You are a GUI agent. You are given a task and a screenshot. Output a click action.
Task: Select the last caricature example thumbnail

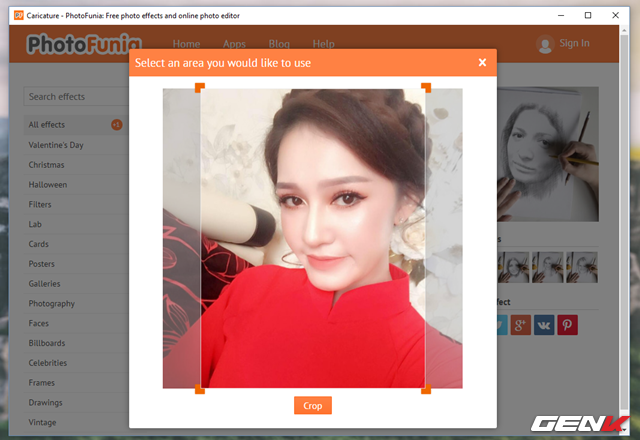(x=582, y=267)
